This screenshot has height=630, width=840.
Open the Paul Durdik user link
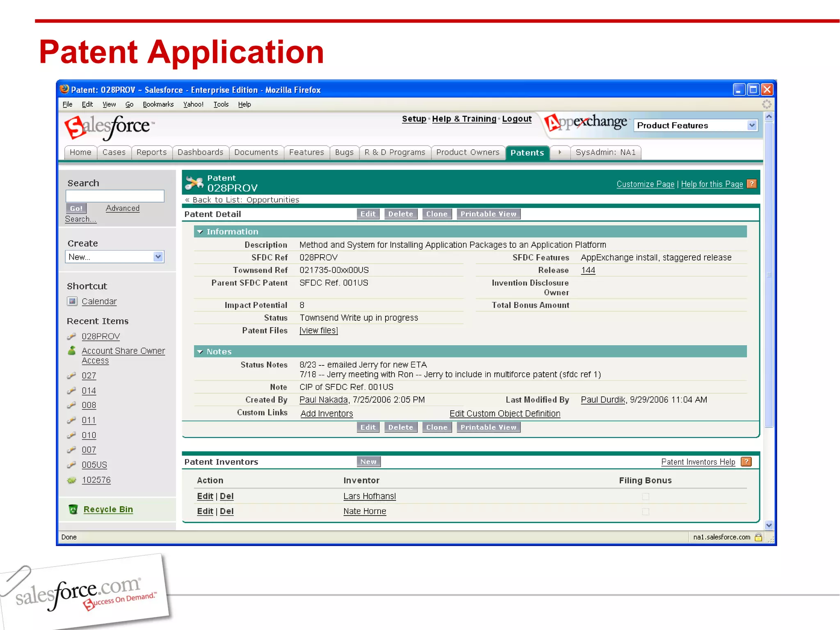[603, 400]
